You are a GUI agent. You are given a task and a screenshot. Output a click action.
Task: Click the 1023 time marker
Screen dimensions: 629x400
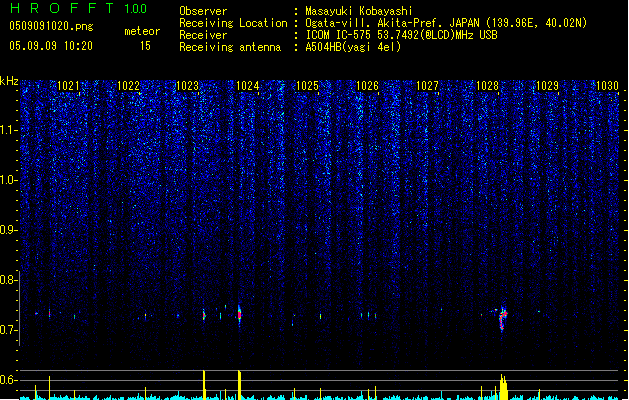click(188, 86)
